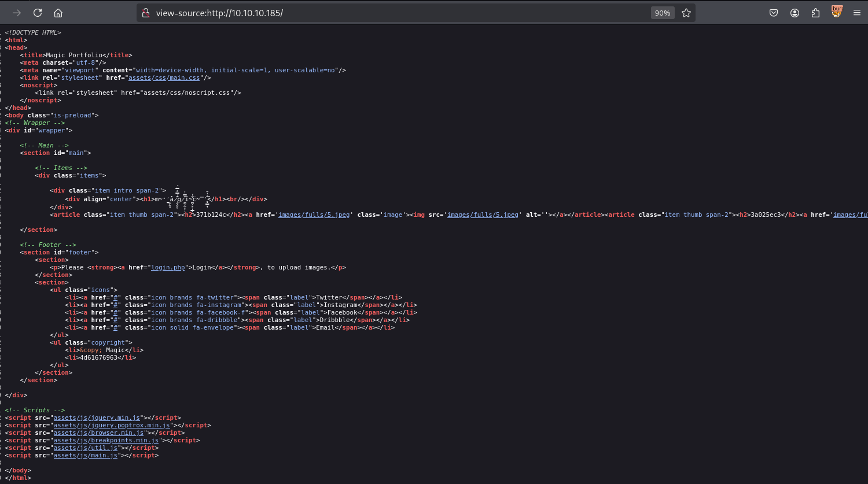Click the <!-- Footer --> comment
This screenshot has width=868, height=484.
click(48, 245)
